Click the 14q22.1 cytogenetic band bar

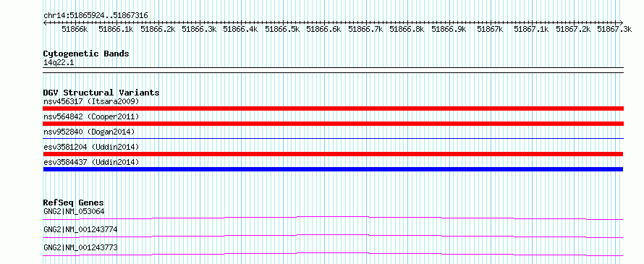[x=334, y=70]
